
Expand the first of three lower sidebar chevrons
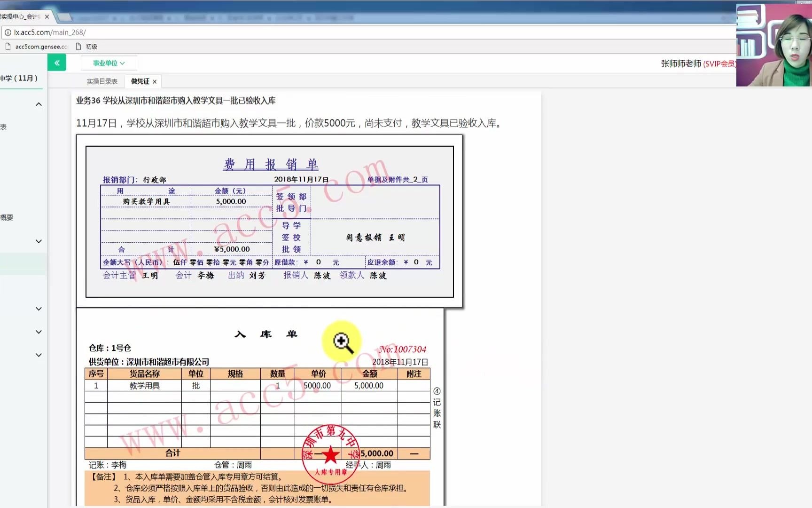click(39, 309)
